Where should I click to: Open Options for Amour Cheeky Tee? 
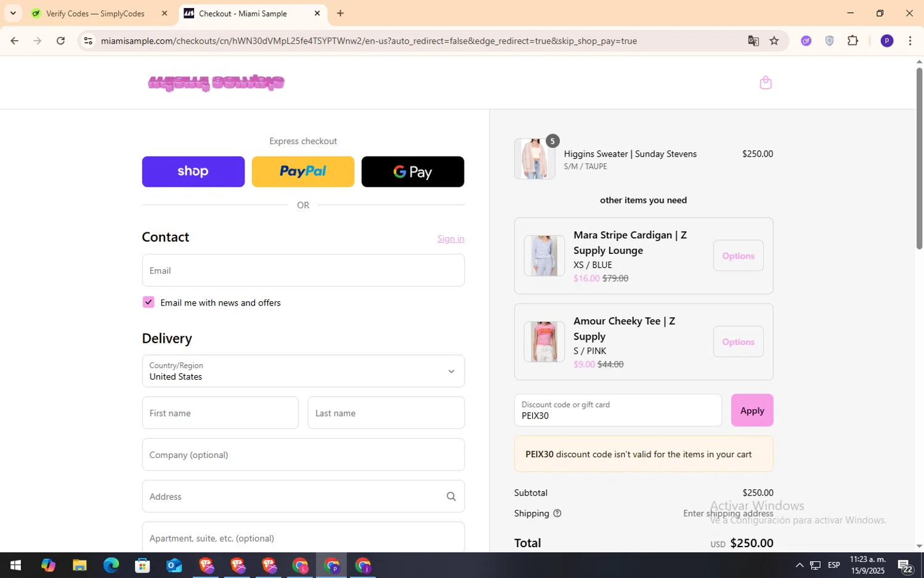(738, 341)
